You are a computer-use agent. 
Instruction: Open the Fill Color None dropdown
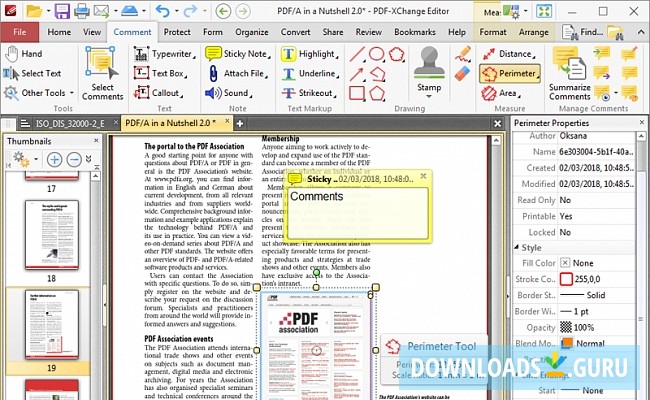click(596, 263)
